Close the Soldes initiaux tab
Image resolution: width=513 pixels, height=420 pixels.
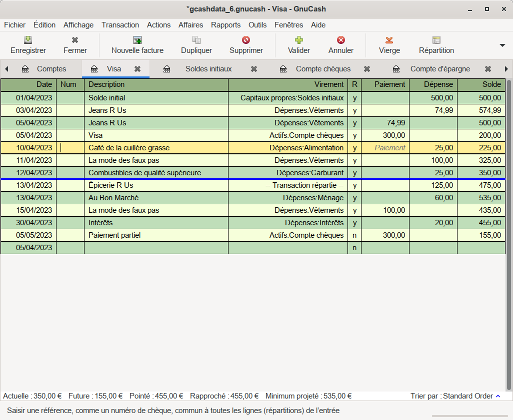coord(254,69)
